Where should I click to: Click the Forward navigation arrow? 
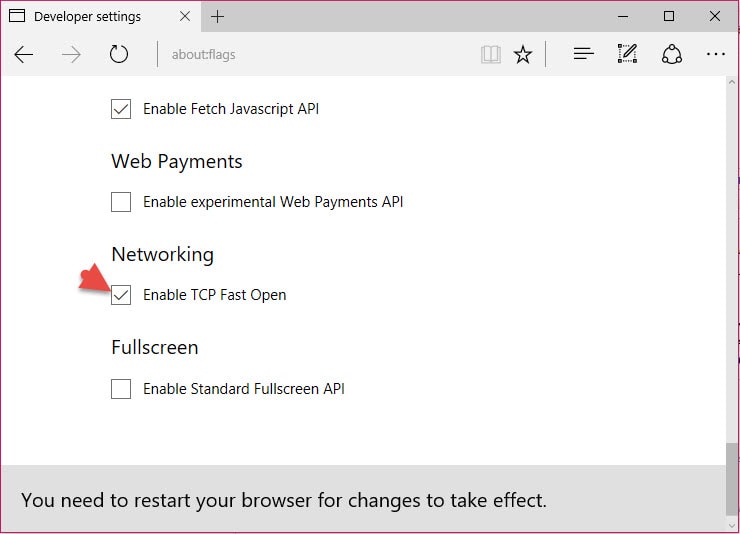pyautogui.click(x=71, y=55)
